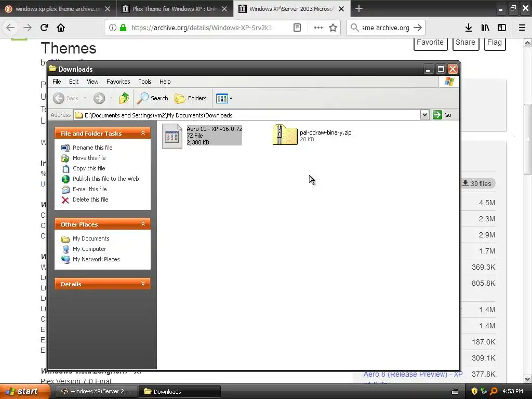Open page actions three-dot menu
The height and width of the screenshot is (399, 532).
pos(318,28)
